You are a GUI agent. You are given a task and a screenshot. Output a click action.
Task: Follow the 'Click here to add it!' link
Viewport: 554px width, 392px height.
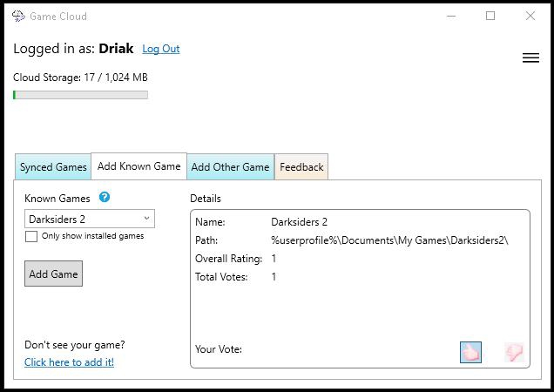coord(70,362)
